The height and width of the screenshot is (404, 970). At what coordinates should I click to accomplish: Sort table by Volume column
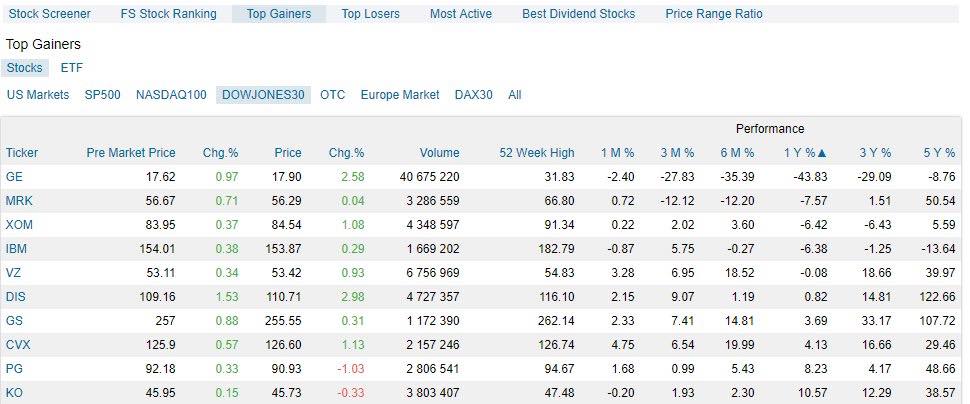439,153
